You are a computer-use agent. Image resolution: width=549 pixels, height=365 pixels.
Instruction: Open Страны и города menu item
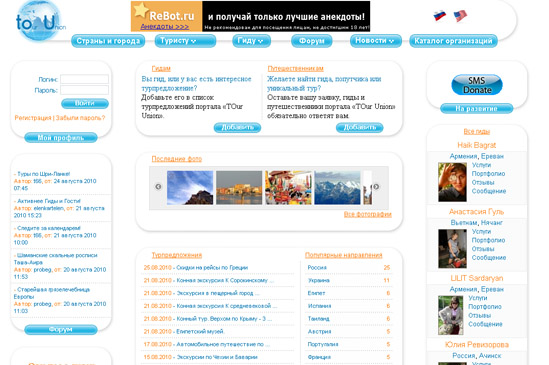pos(108,41)
